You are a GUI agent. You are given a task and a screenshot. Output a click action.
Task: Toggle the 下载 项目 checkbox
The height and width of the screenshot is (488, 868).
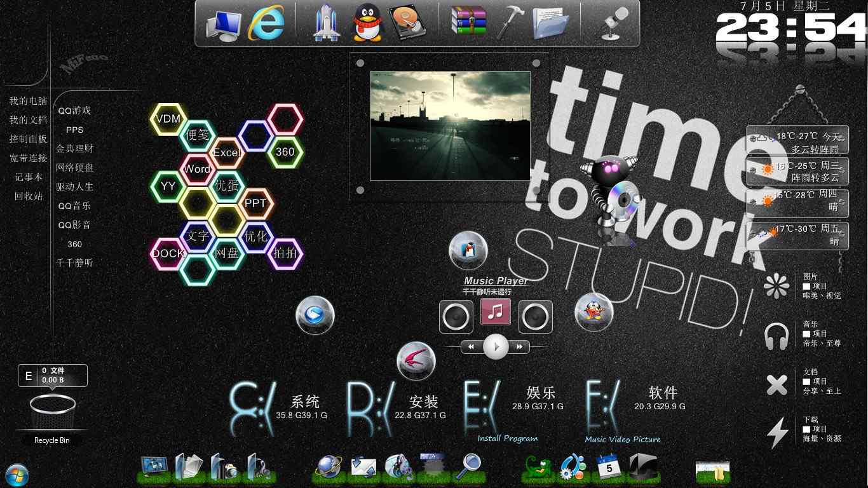tap(806, 430)
